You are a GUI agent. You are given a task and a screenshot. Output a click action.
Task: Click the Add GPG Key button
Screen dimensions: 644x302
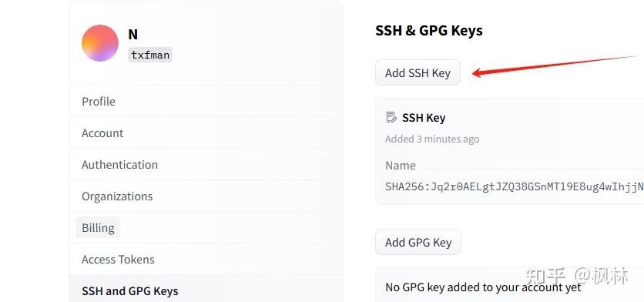418,242
